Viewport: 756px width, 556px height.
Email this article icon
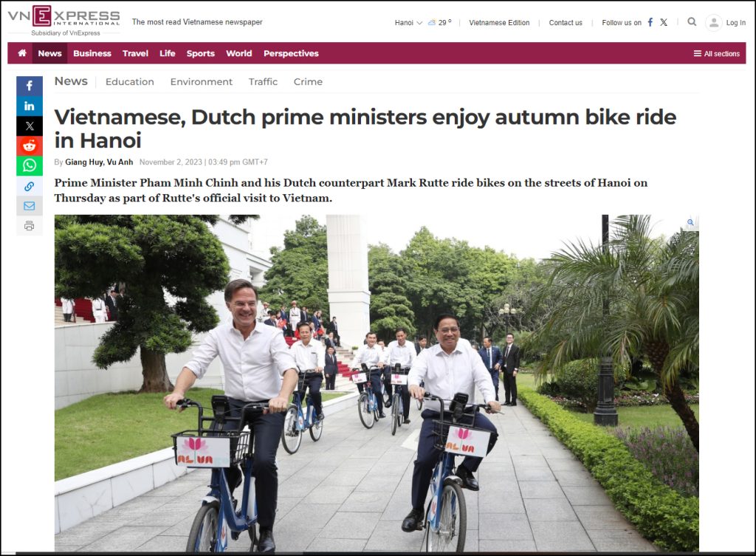30,205
